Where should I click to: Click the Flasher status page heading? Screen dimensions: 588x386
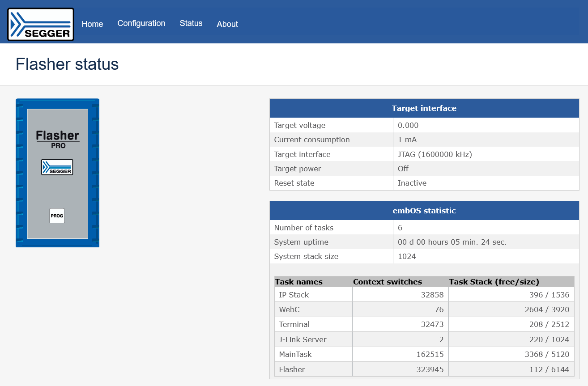point(67,64)
